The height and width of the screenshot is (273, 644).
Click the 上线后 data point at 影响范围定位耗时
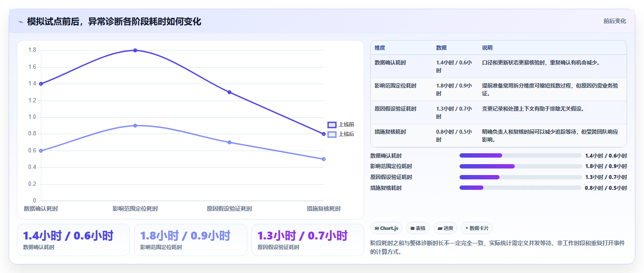click(135, 125)
